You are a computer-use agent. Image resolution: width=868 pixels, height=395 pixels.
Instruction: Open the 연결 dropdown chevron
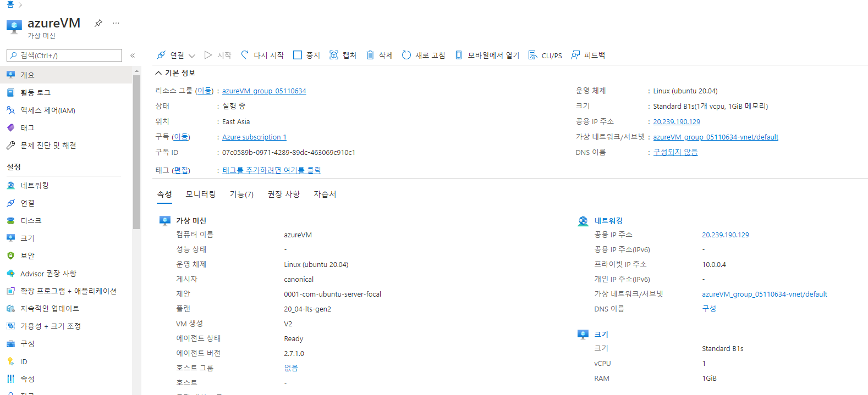[x=192, y=55]
